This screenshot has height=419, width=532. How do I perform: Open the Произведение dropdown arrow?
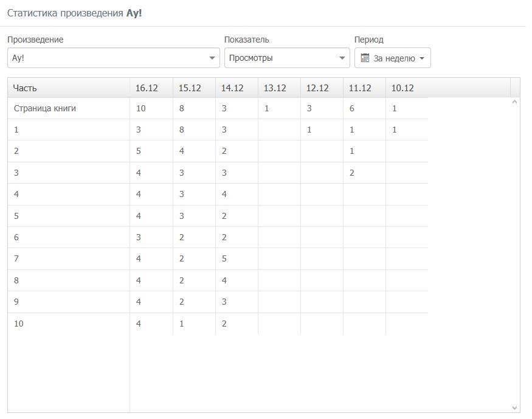pyautogui.click(x=212, y=58)
